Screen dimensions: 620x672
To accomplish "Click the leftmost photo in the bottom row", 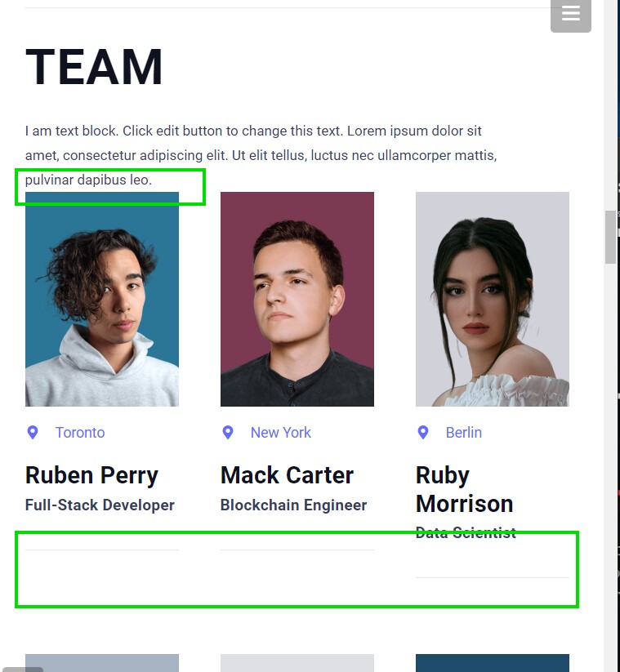I will (101, 663).
